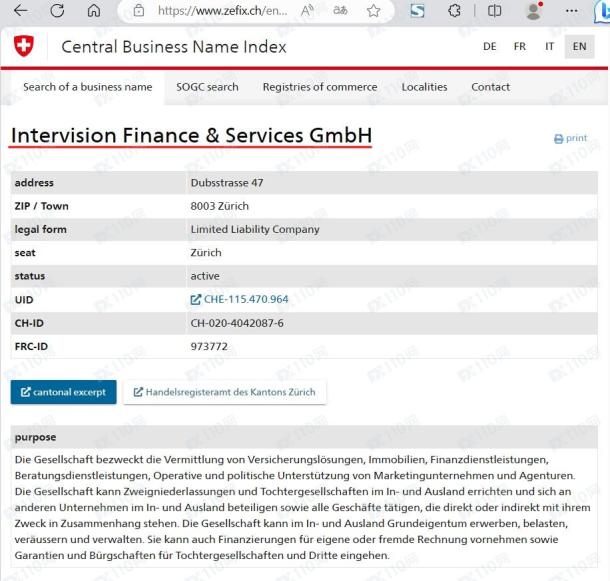Click the Central Business Name Index title
Screen dimensions: 610x581
(174, 47)
